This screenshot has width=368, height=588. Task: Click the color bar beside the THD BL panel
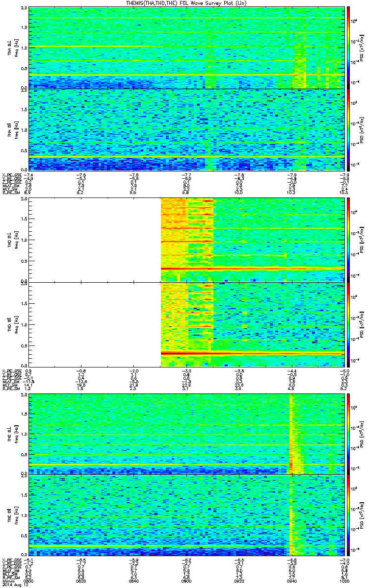(x=348, y=239)
